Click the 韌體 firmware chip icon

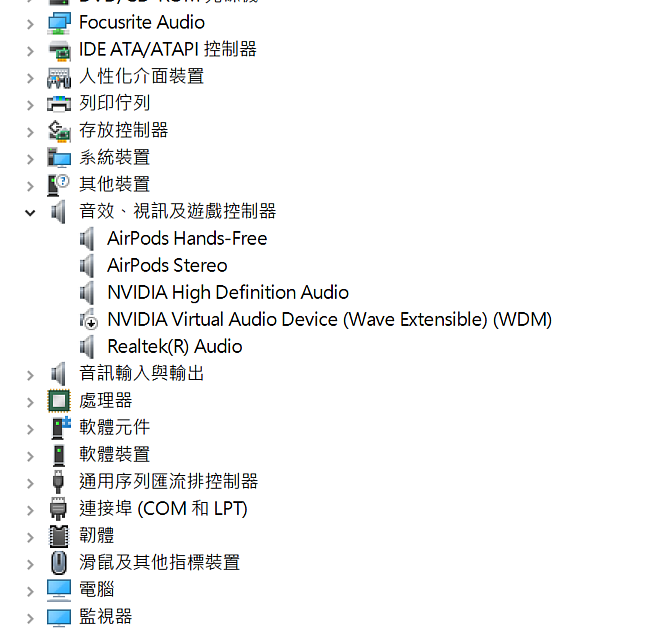[x=59, y=536]
